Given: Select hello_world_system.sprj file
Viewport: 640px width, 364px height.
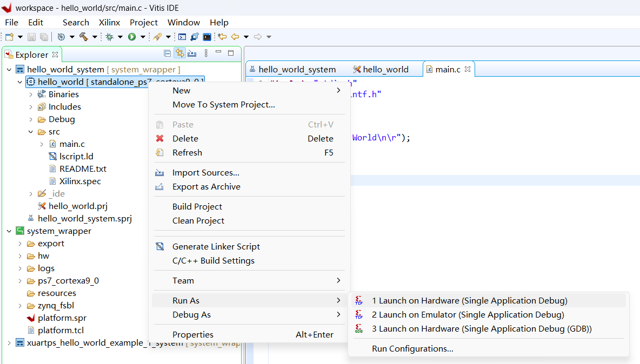Looking at the screenshot, I should click(84, 219).
